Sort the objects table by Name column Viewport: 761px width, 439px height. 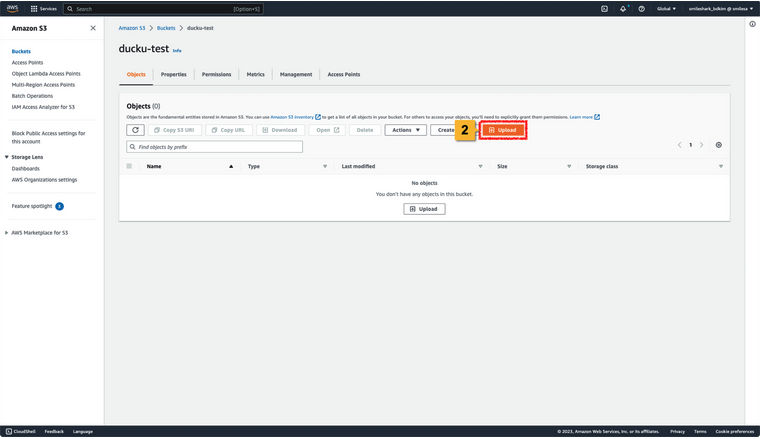[x=154, y=166]
